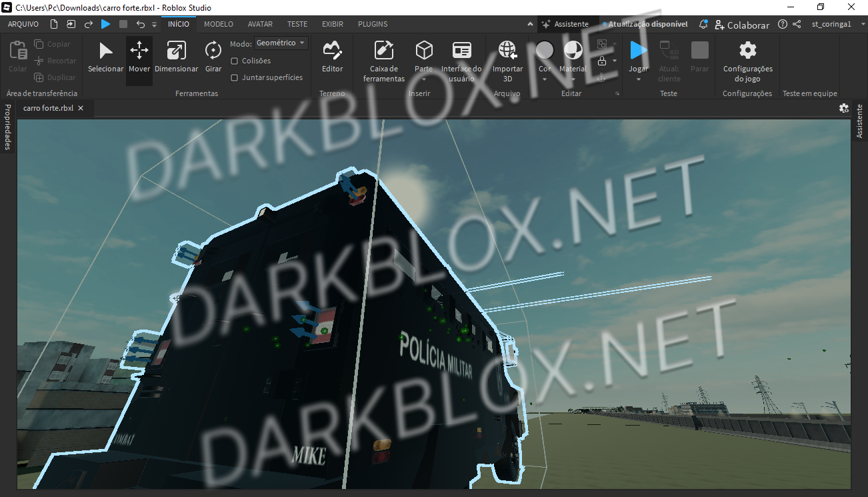Switch to the TESTE tab
The image size is (868, 497).
pyautogui.click(x=297, y=24)
